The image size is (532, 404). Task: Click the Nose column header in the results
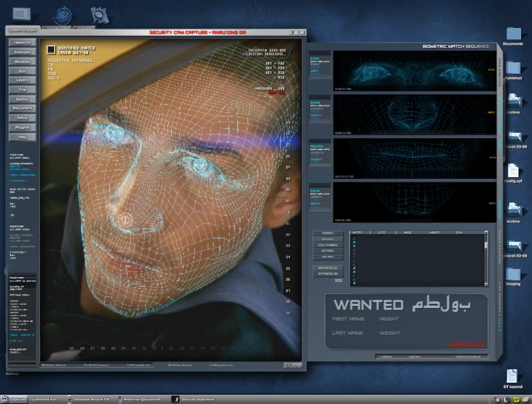coord(408,233)
